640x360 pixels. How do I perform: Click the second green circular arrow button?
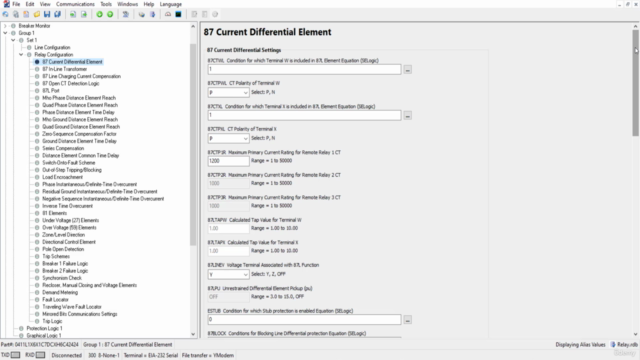point(110,14)
